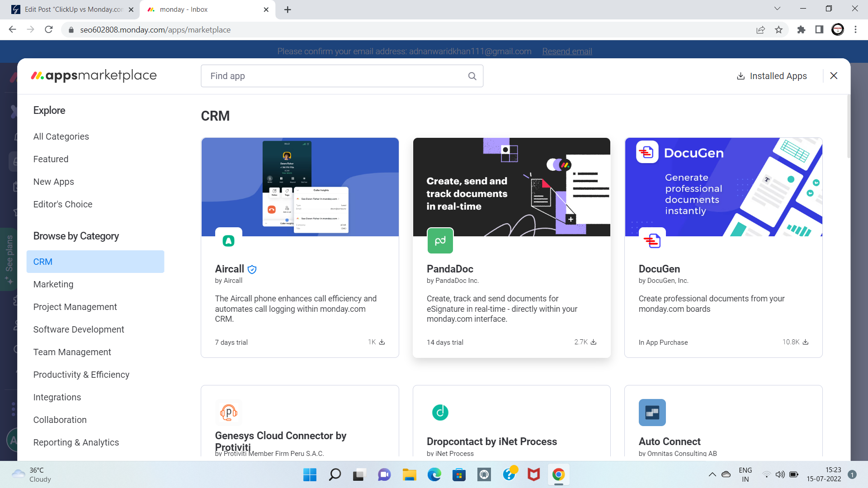Image resolution: width=868 pixels, height=488 pixels.
Task: Click the Aircall app logo icon
Action: (x=229, y=241)
